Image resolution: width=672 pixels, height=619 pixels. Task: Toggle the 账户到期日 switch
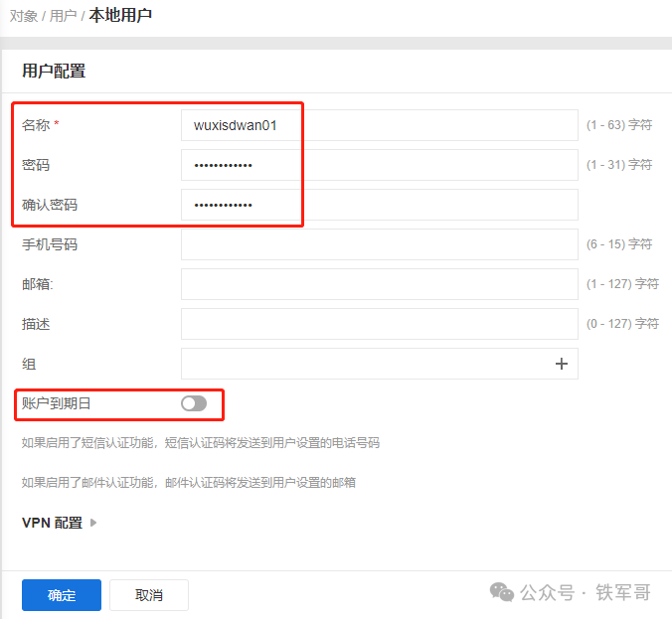click(x=194, y=403)
